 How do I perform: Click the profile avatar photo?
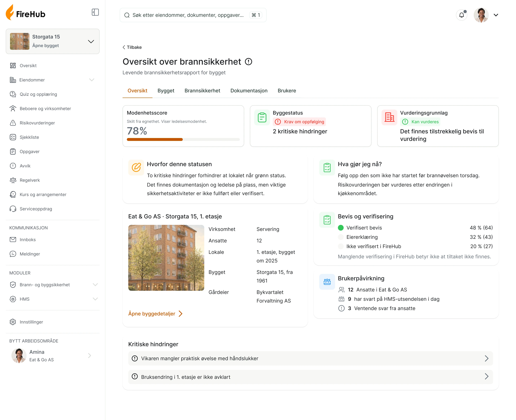click(x=481, y=15)
